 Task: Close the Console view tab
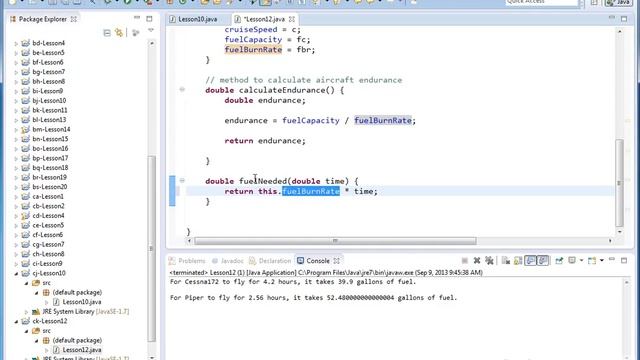coord(337,261)
